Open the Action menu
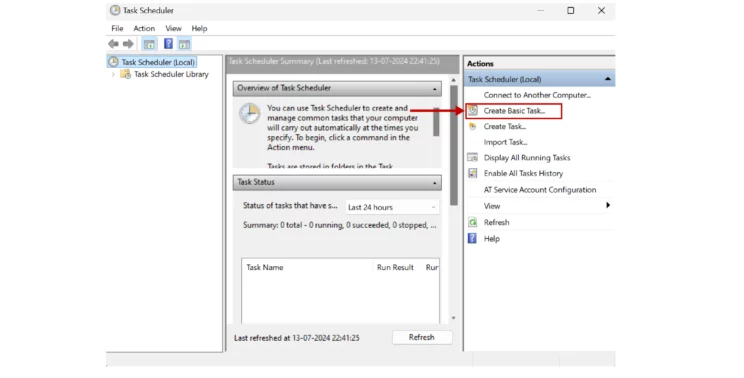 point(144,28)
